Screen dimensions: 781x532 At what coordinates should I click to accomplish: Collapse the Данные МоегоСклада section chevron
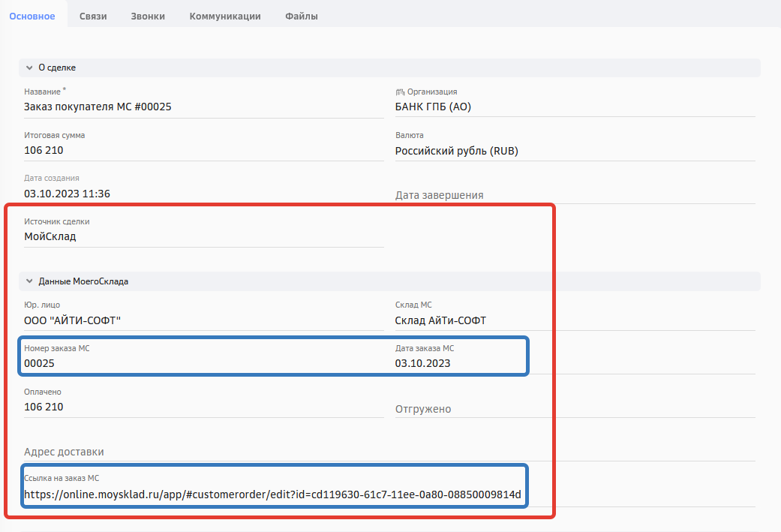tap(29, 281)
